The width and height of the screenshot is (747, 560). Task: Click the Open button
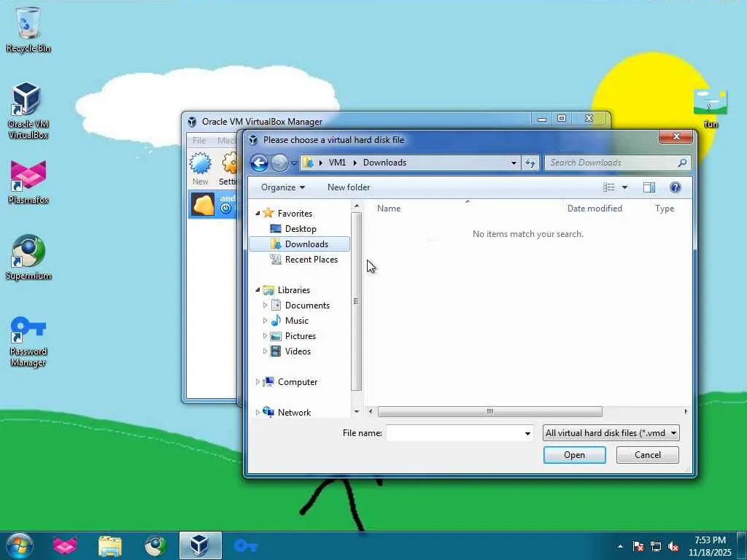tap(575, 455)
